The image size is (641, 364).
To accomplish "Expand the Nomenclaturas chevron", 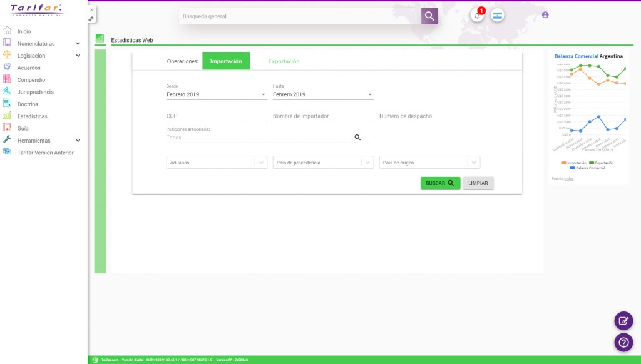I will (x=78, y=43).
